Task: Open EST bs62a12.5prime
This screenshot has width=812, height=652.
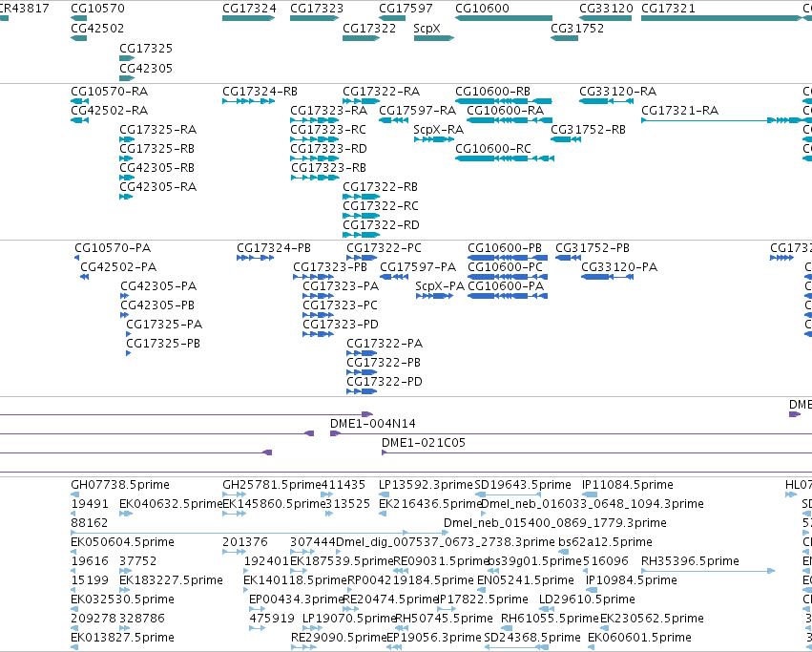Action: (605, 542)
